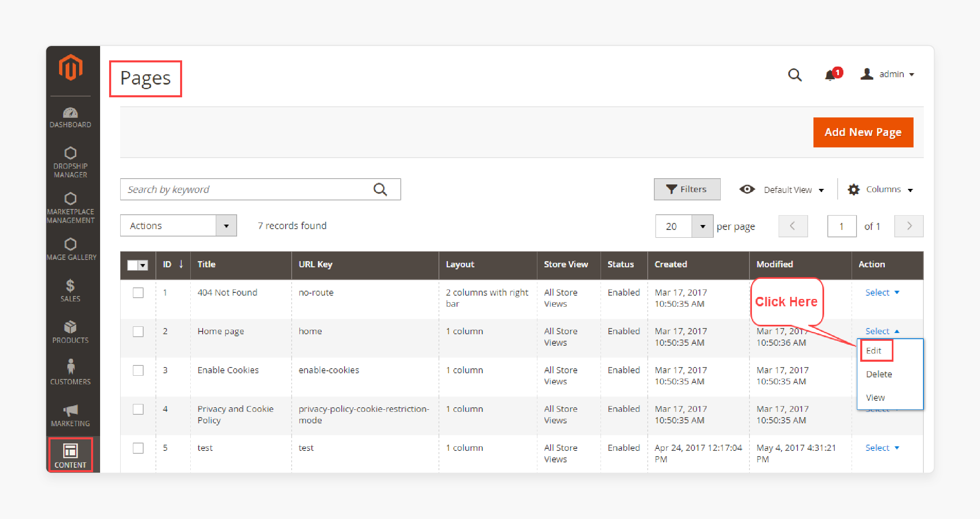Choose View from the action menu
Image resolution: width=980 pixels, height=519 pixels.
tap(875, 397)
